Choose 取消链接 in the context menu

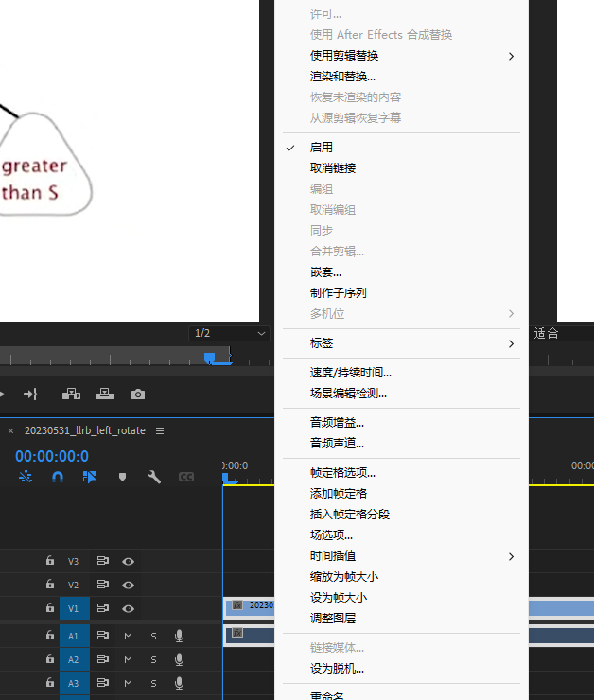(x=333, y=168)
